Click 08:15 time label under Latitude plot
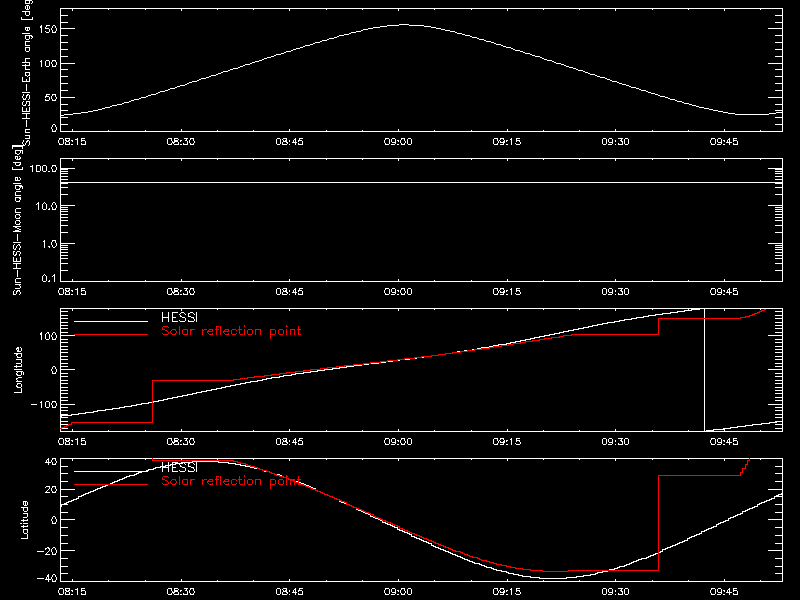 coord(72,591)
